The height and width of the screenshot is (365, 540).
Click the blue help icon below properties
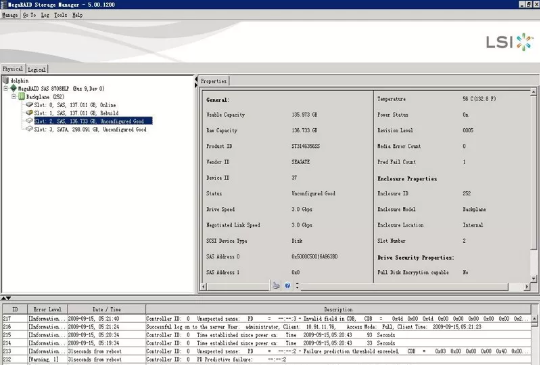point(288,285)
